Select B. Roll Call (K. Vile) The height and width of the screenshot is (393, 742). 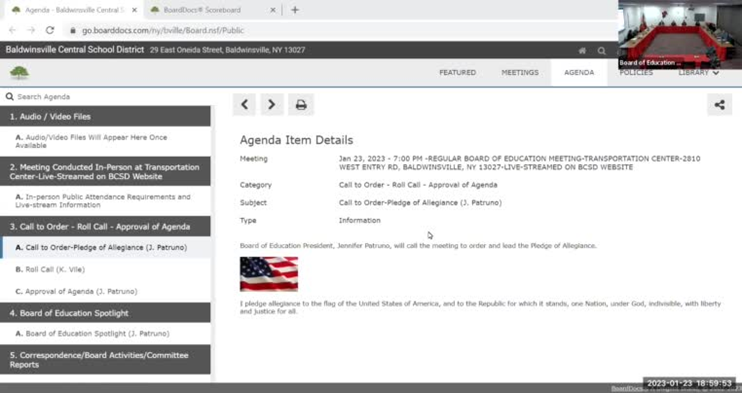(x=105, y=269)
